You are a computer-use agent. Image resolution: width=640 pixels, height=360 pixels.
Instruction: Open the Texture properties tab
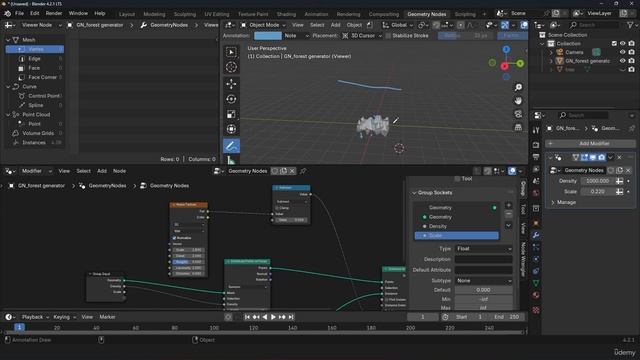coord(536,310)
